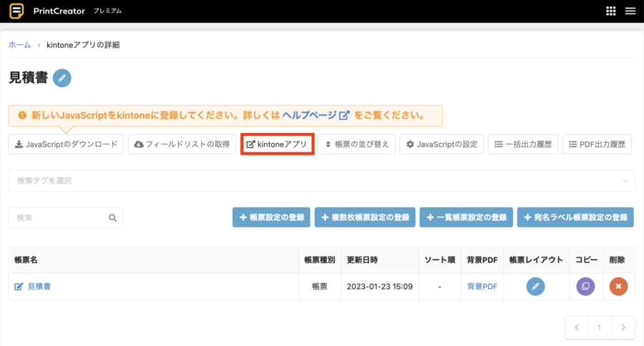The image size is (644, 346).
Task: Click the 2023-01-23 15:09 date cell
Action: 379,287
